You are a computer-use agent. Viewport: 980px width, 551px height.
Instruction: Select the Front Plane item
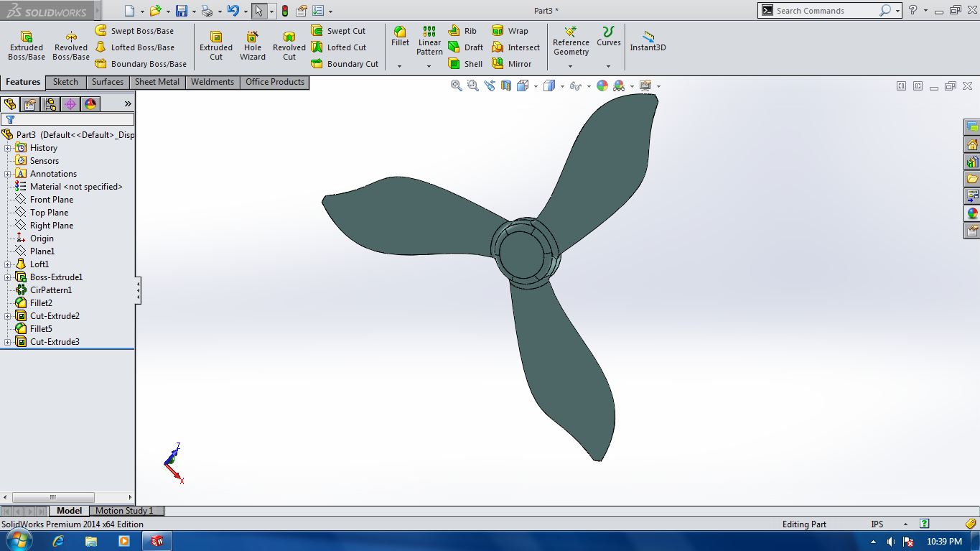[51, 200]
